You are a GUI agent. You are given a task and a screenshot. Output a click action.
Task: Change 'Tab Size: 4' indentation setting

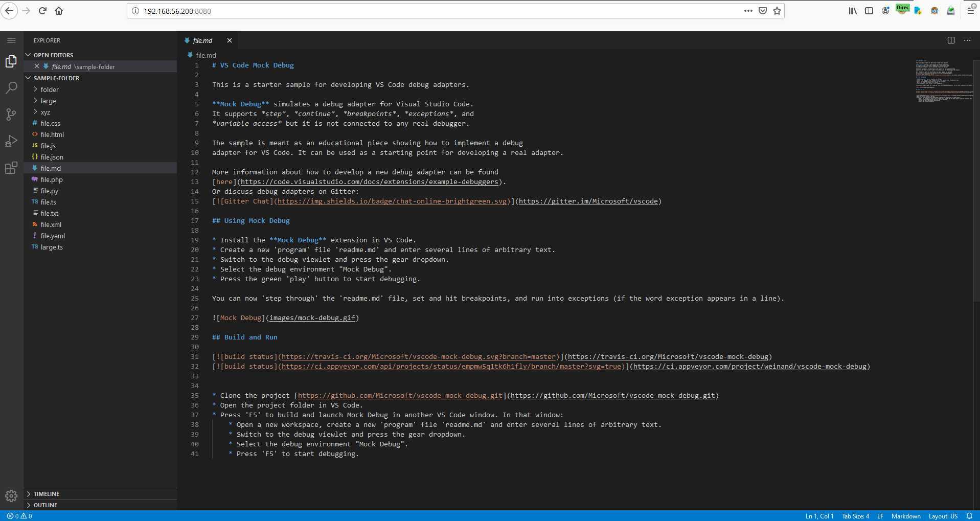[855, 516]
